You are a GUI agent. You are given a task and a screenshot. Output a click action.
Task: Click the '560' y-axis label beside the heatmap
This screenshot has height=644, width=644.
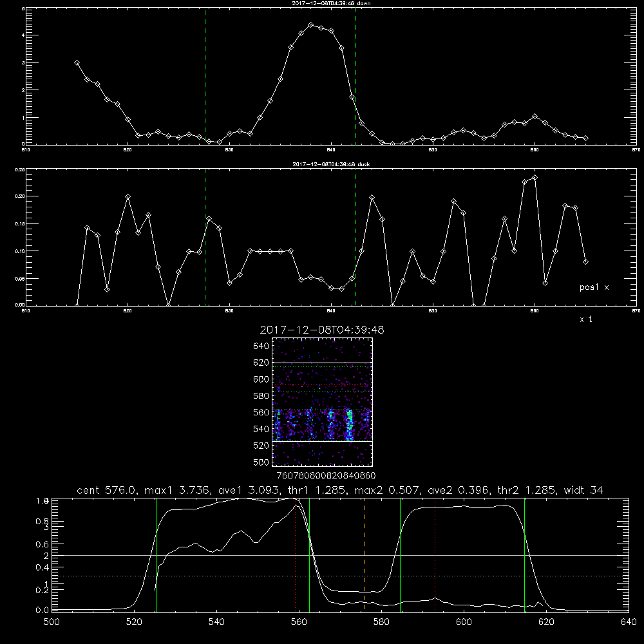[261, 412]
